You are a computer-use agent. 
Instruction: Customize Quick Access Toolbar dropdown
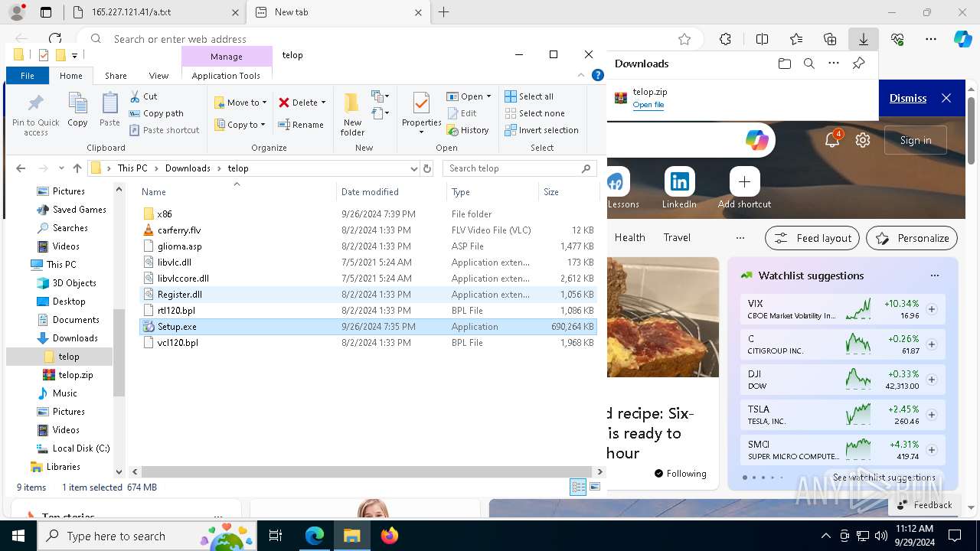(74, 55)
